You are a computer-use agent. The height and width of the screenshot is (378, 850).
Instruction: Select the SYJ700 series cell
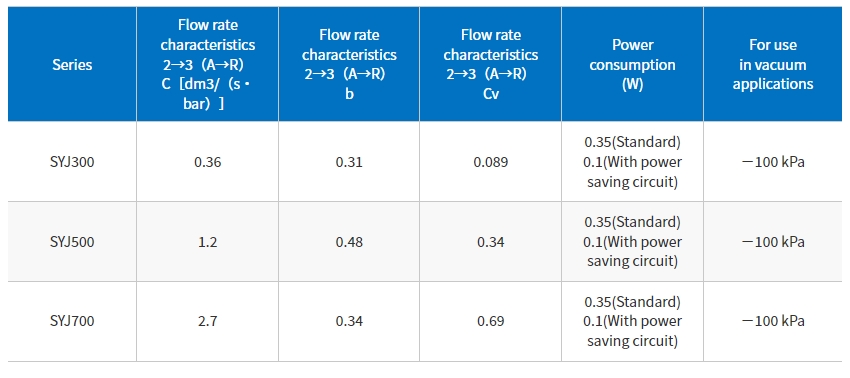72,321
